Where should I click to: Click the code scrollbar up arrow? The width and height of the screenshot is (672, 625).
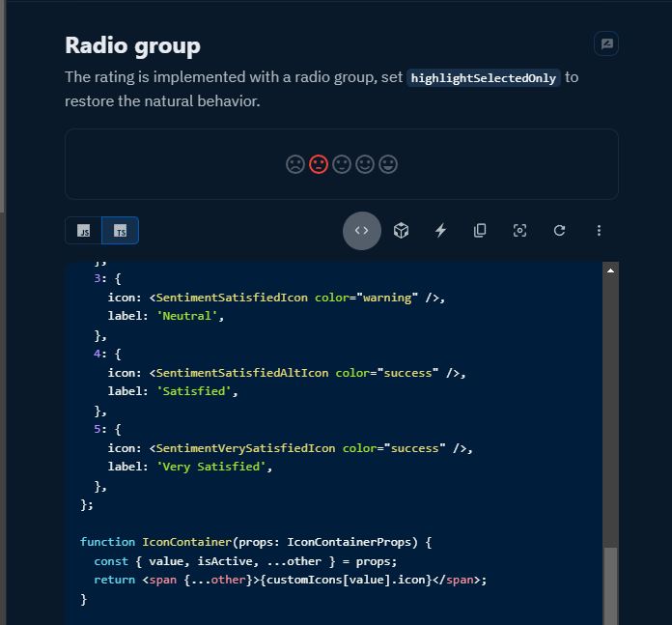pos(611,270)
